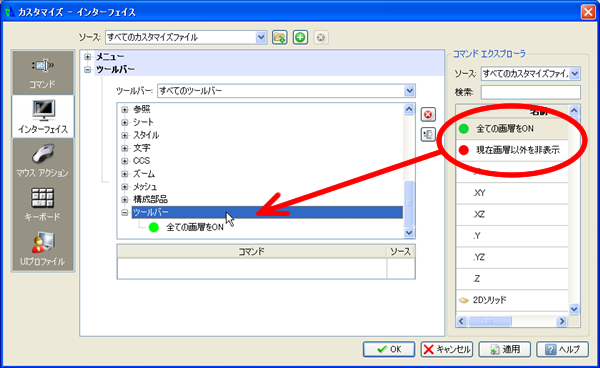Image resolution: width=600 pixels, height=368 pixels.
Task: Click the toolbar tree scrollbar thumb
Action: pyautogui.click(x=409, y=203)
